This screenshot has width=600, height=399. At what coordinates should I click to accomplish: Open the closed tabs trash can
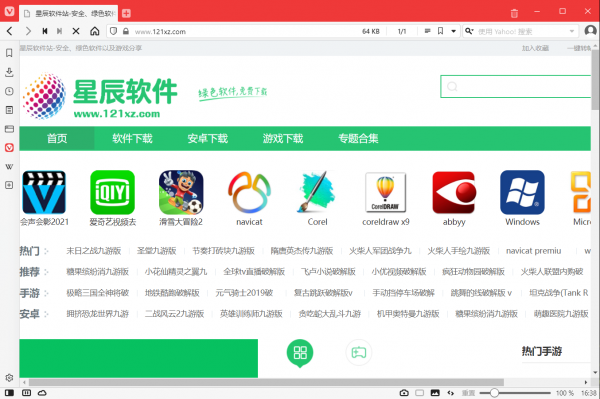[x=514, y=13]
